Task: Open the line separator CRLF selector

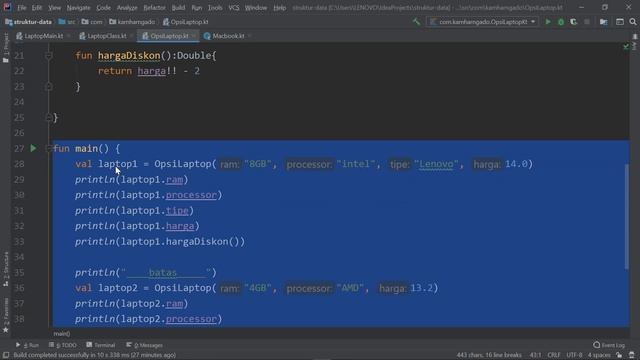Action: click(553, 355)
